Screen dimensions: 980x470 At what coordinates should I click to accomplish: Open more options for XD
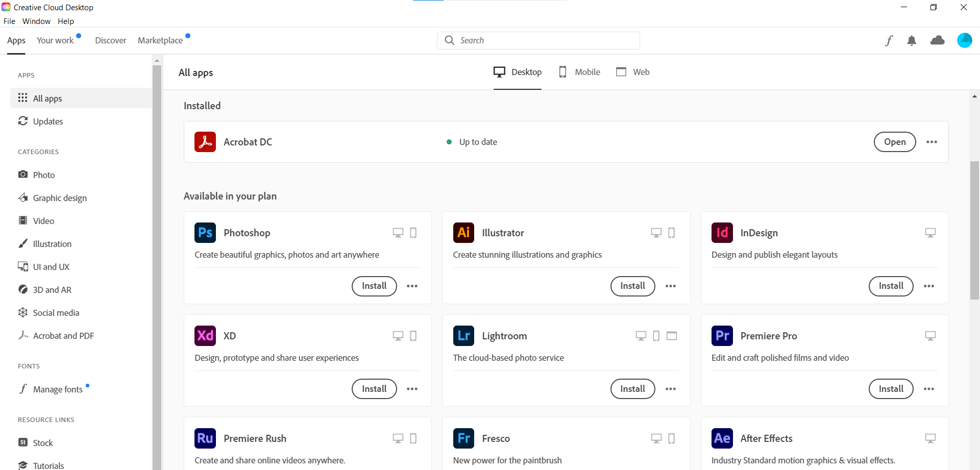(412, 389)
